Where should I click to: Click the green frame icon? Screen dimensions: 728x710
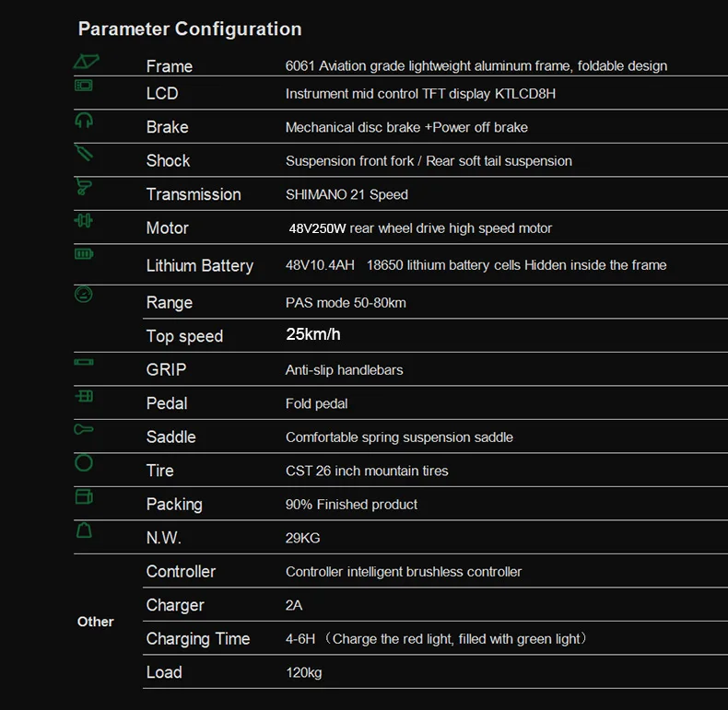click(x=86, y=62)
